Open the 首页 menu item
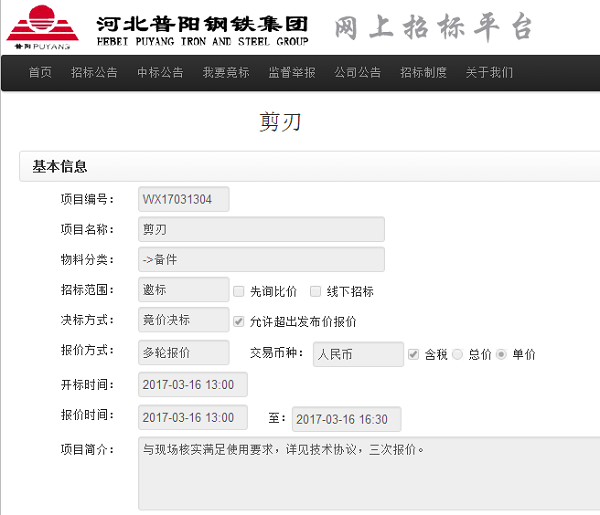Image resolution: width=600 pixels, height=515 pixels. click(40, 73)
